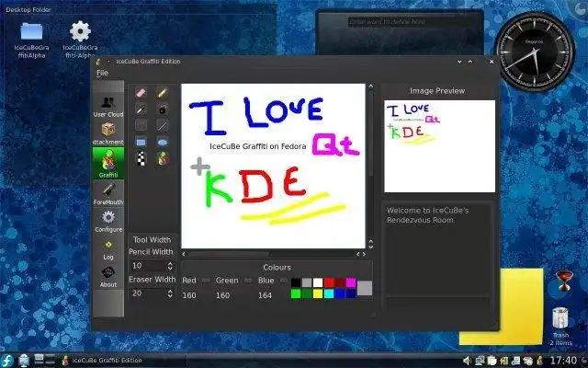This screenshot has height=368, width=588.
Task: Open the Trash desktop icon
Action: click(x=560, y=325)
